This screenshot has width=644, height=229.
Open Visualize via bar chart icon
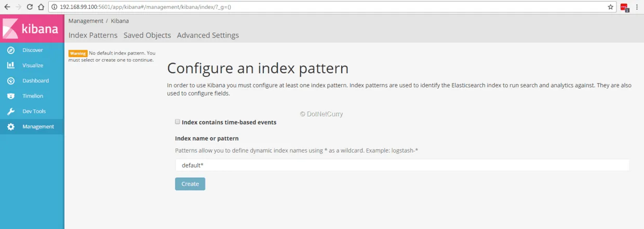(x=11, y=65)
